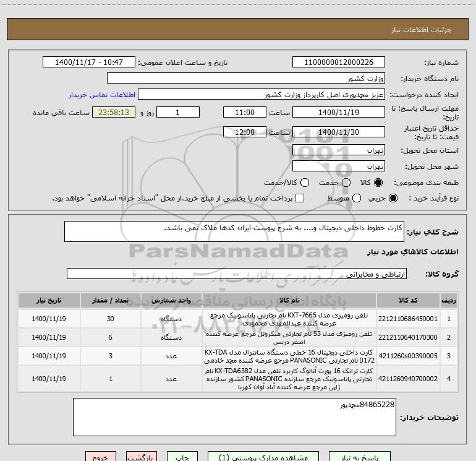Click the date 1400/11/19 in row 4
This screenshot has height=461, width=476.
coord(49,379)
